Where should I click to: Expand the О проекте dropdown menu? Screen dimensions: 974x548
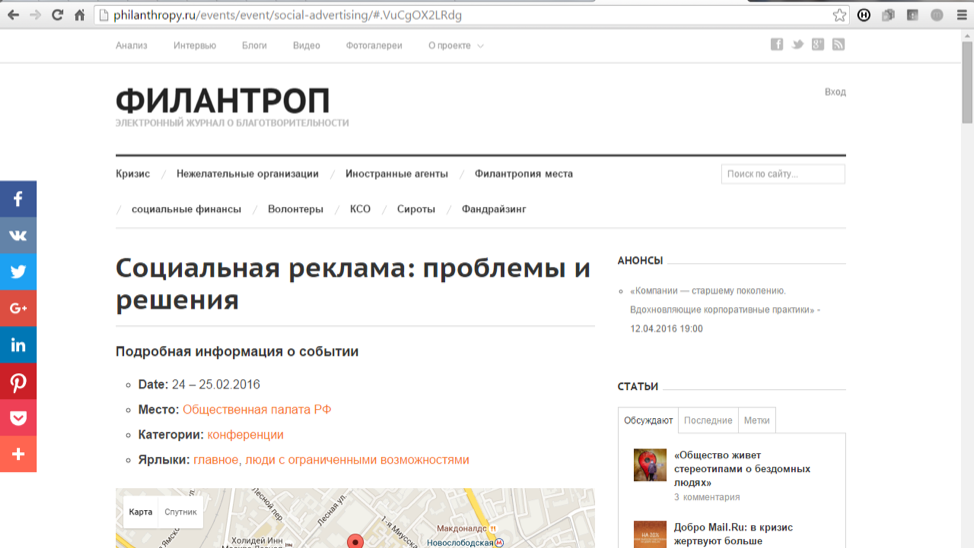coord(455,45)
